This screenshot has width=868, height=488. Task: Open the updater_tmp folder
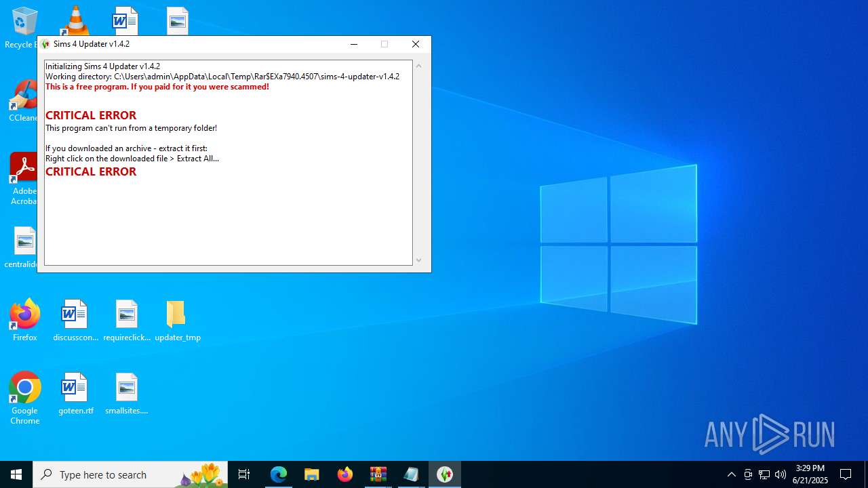point(177,320)
